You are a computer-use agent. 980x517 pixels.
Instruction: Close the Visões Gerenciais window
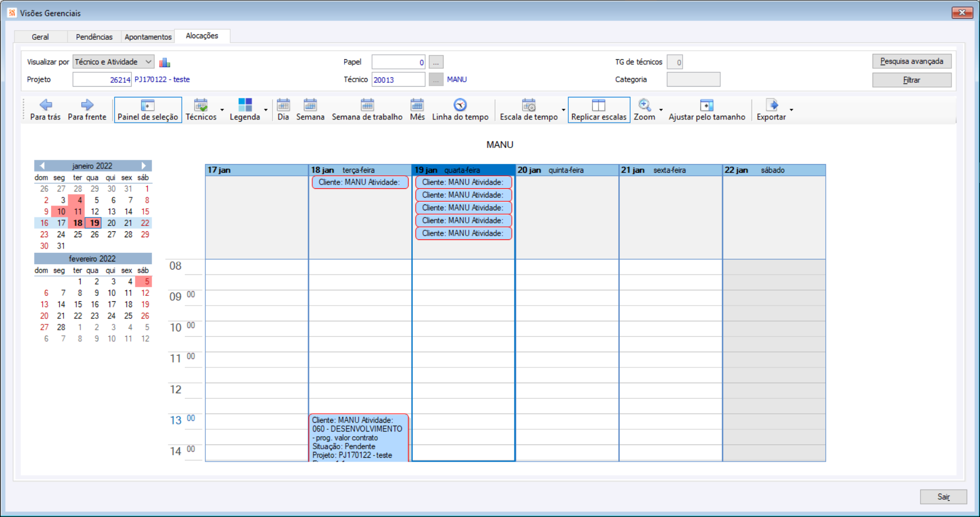[x=962, y=12]
